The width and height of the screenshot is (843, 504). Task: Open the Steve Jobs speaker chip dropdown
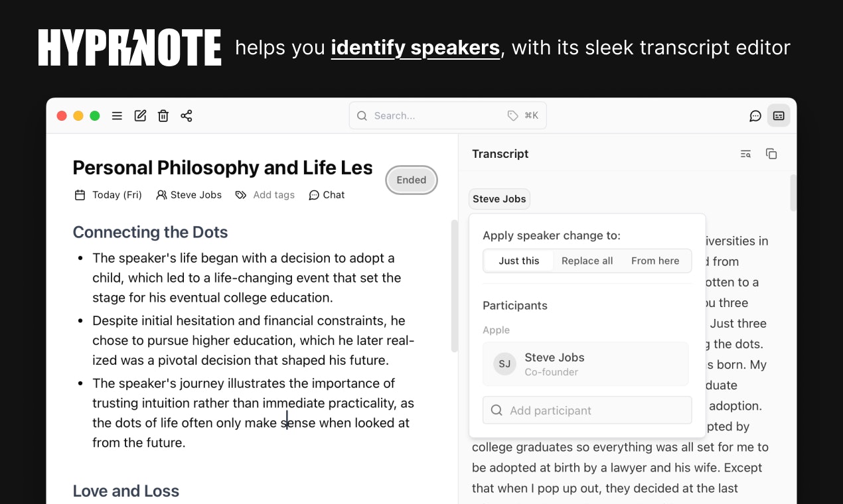499,199
